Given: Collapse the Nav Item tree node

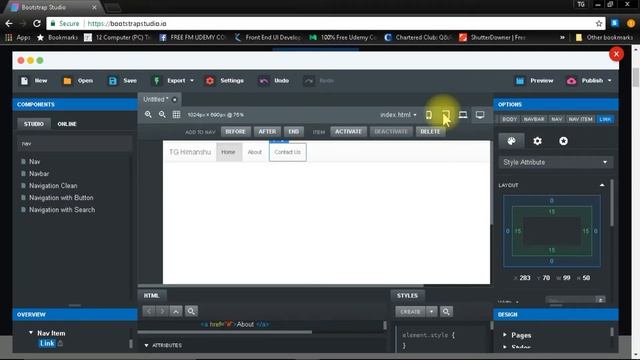Looking at the screenshot, I should pos(31,333).
